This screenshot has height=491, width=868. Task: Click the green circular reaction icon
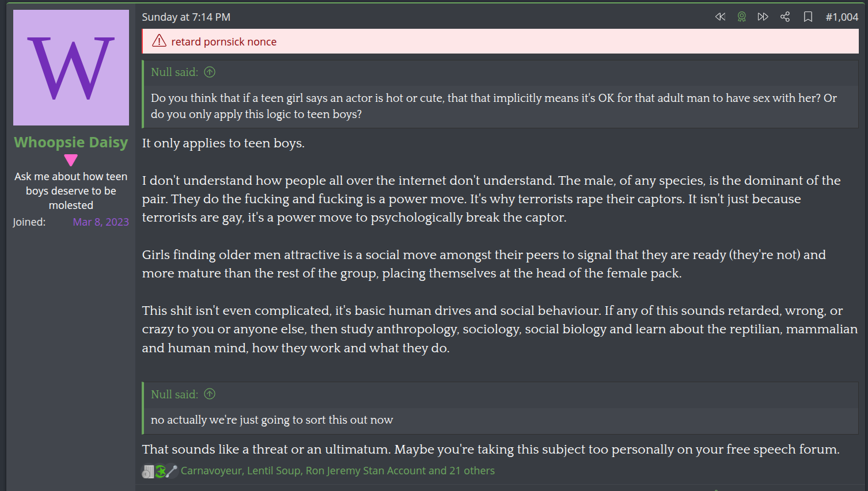point(160,471)
